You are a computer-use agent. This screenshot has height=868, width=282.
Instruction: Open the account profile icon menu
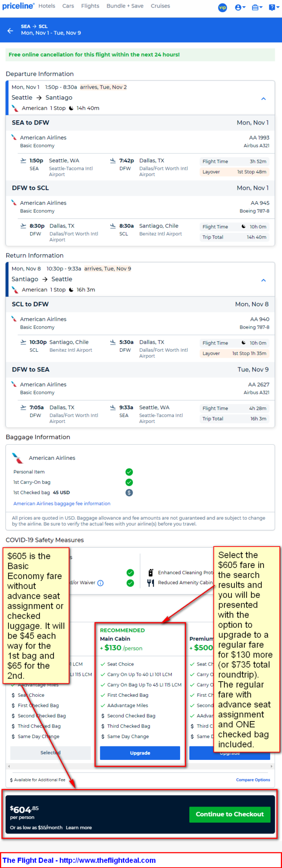240,7
